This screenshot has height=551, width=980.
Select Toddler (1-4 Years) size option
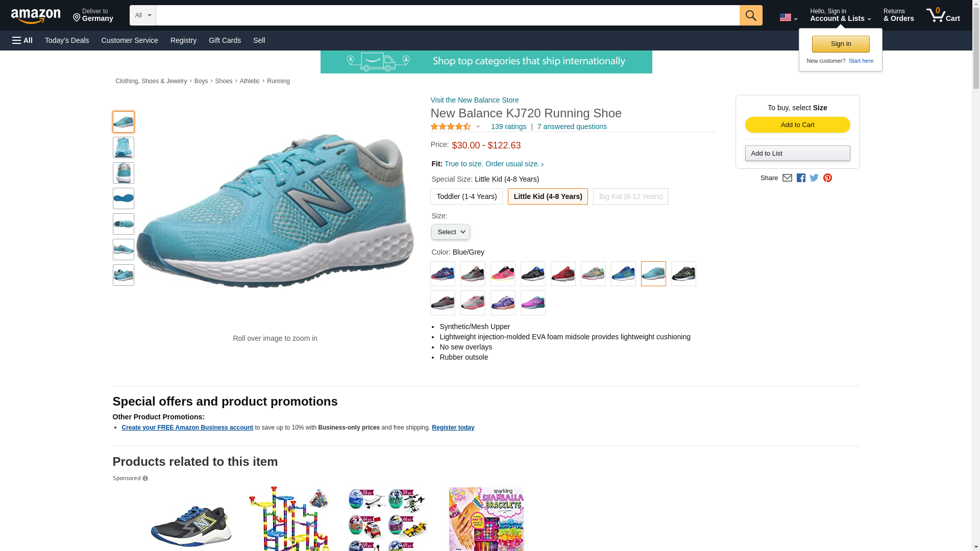coord(466,196)
